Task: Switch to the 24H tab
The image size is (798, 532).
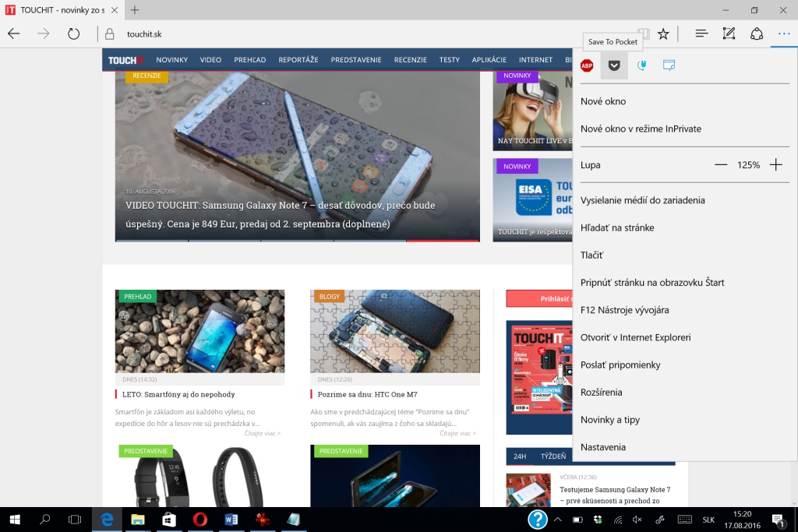Action: [x=520, y=456]
